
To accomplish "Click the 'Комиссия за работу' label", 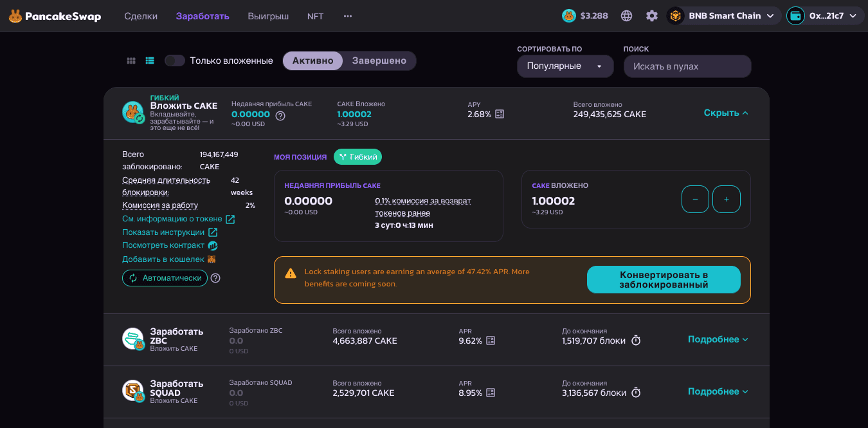I will coord(160,205).
